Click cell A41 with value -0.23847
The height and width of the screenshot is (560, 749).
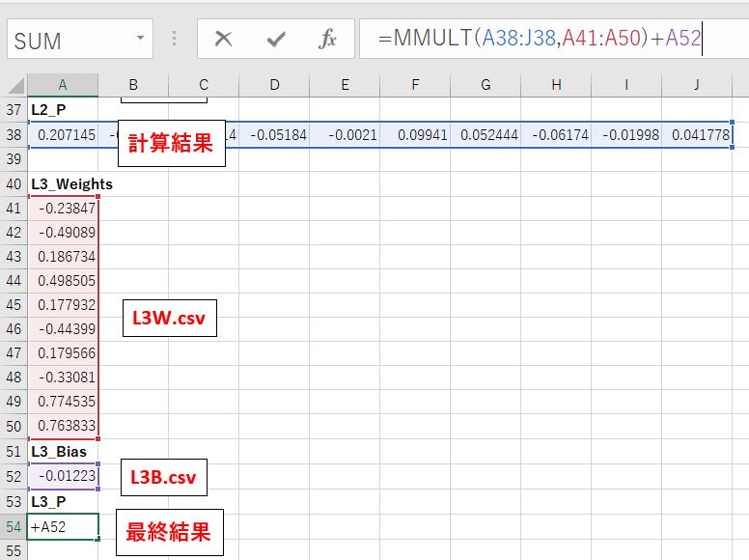tap(63, 209)
